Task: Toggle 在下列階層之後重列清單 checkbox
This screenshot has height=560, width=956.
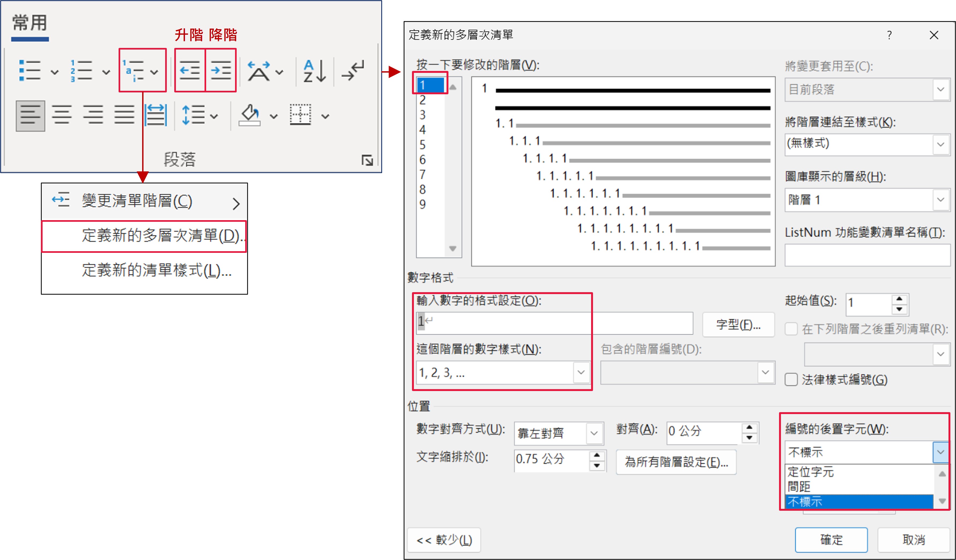Action: (x=791, y=329)
